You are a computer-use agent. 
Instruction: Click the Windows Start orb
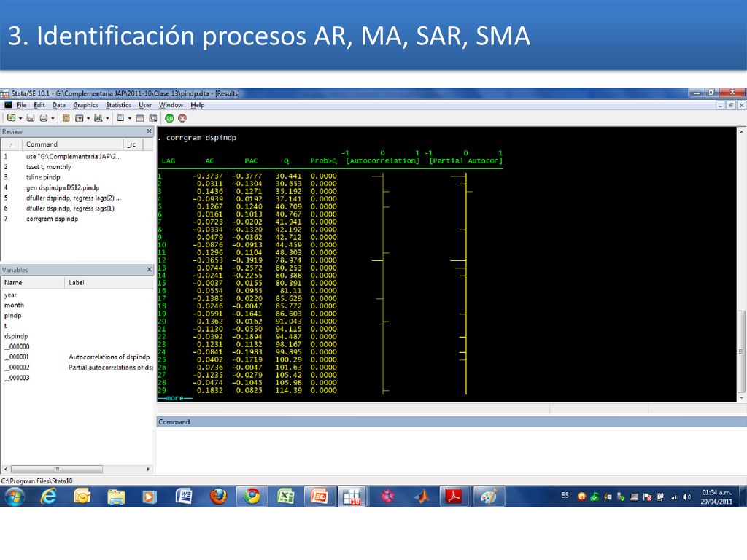[15, 497]
